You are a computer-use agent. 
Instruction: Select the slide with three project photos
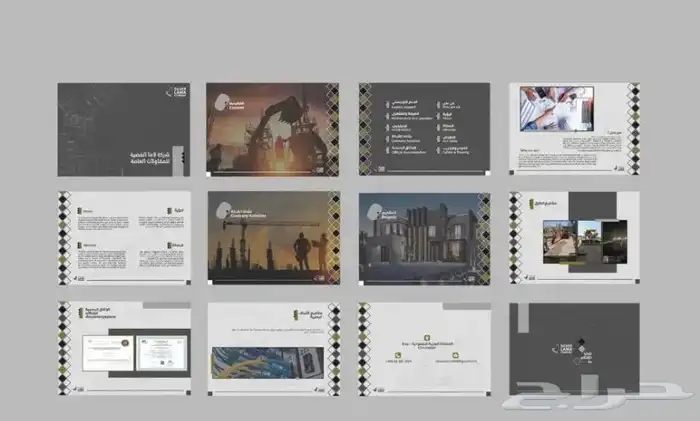575,238
